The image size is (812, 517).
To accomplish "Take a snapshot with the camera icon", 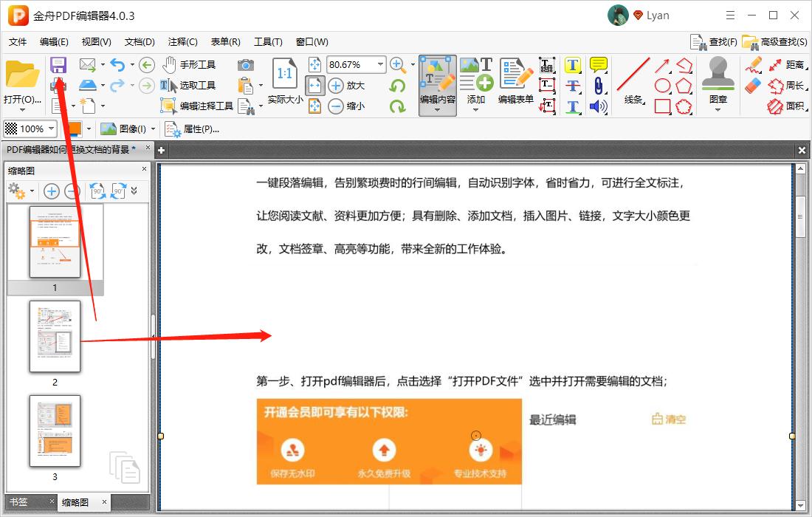I will (244, 64).
